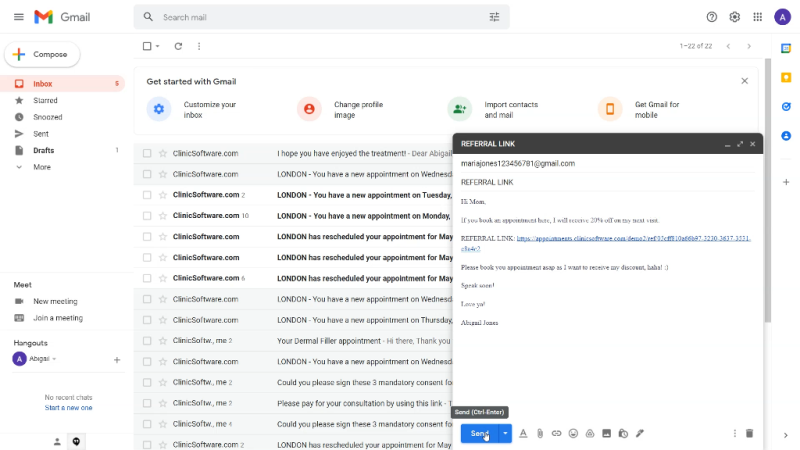Refresh the inbox
The height and width of the screenshot is (450, 800).
tap(178, 46)
